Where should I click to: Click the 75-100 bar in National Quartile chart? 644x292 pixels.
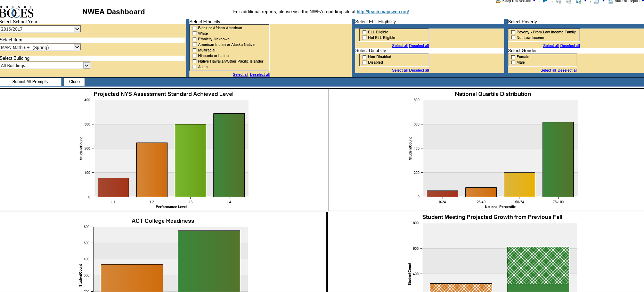[x=558, y=159]
